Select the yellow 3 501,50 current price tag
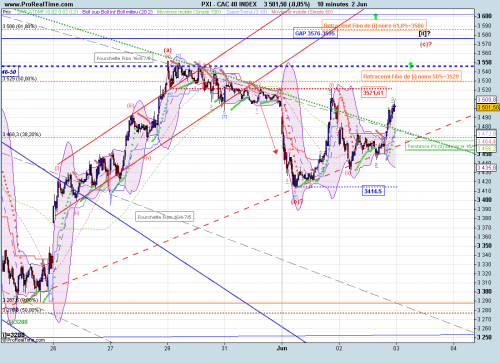 click(x=488, y=107)
